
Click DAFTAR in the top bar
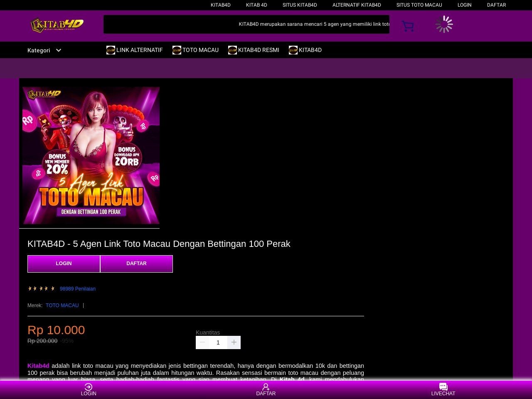coord(497,5)
